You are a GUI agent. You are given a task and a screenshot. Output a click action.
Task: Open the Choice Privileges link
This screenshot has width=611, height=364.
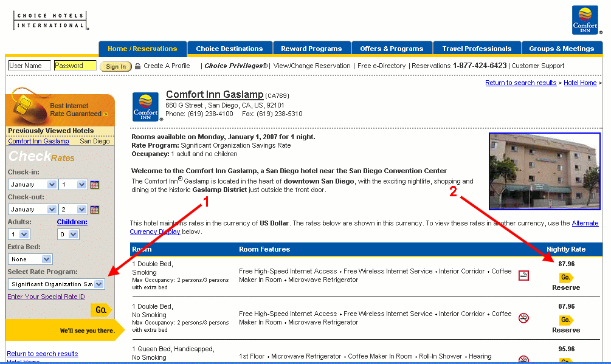[x=236, y=66]
